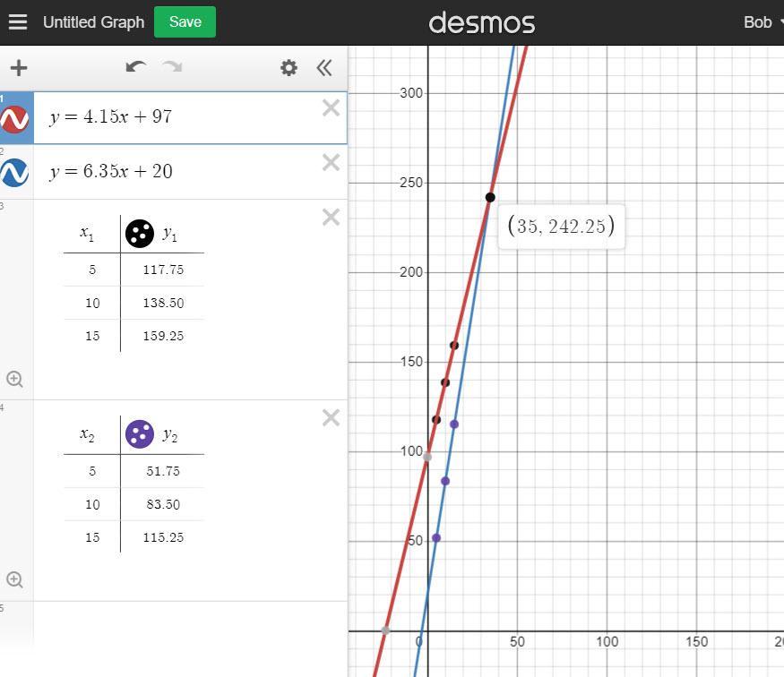Select the y2 column header label

[170, 434]
